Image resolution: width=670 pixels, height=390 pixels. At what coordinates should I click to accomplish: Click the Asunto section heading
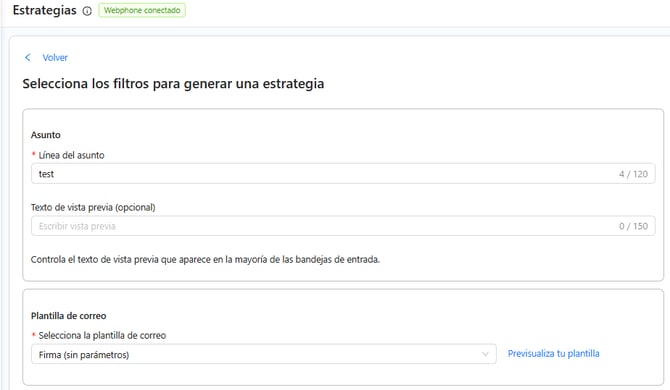point(46,135)
